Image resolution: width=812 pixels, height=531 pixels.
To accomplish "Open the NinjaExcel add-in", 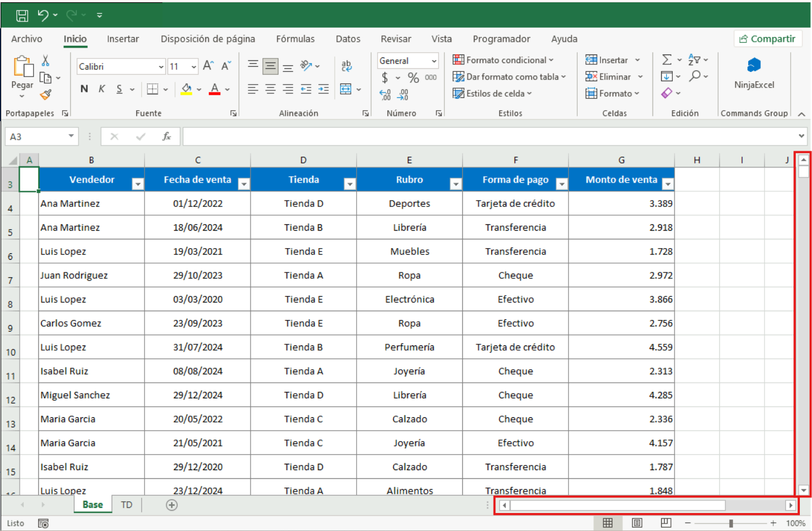I will coord(754,73).
